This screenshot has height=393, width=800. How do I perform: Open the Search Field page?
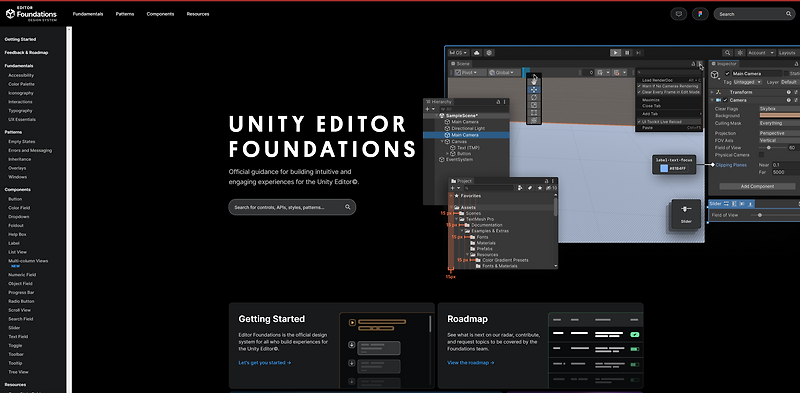(20, 319)
